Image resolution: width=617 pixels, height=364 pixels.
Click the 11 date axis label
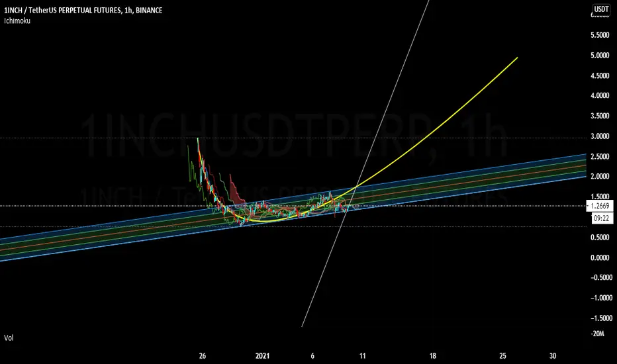362,356
